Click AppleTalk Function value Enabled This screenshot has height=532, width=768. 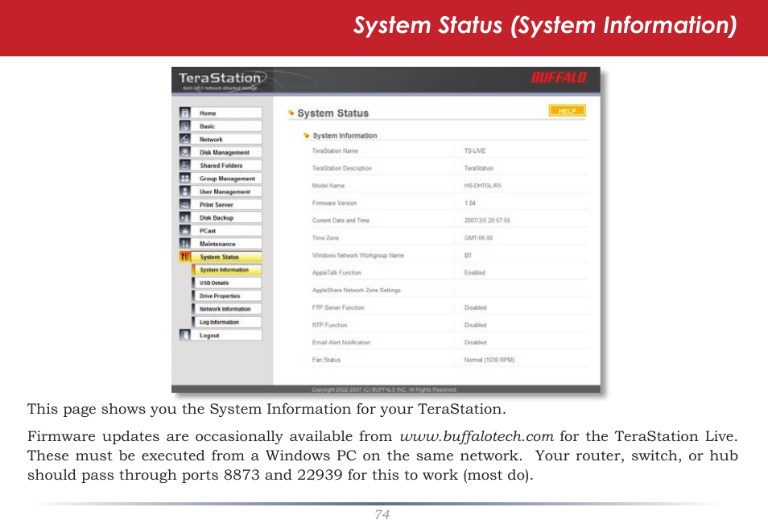click(x=475, y=272)
